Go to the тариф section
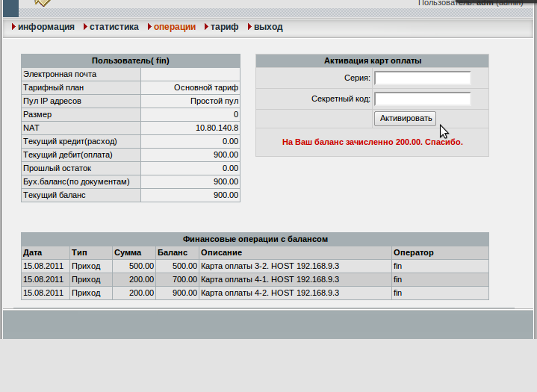The width and height of the screenshot is (537, 392). (x=224, y=27)
